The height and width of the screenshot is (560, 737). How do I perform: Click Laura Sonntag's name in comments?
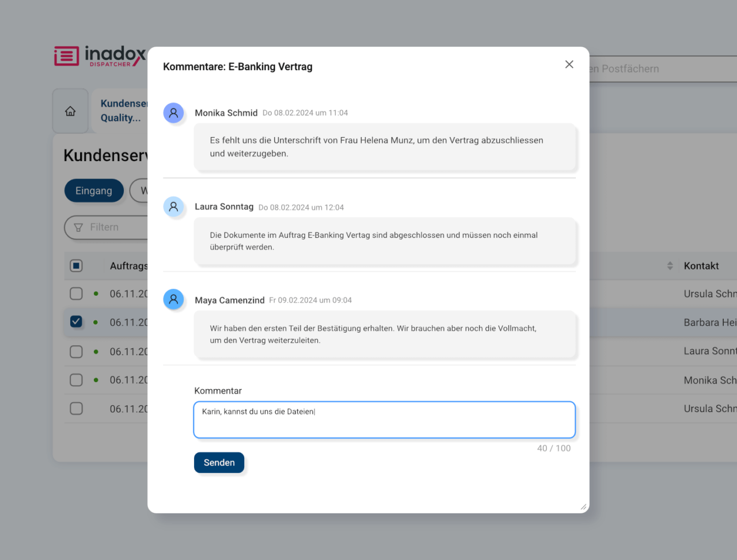pyautogui.click(x=224, y=207)
